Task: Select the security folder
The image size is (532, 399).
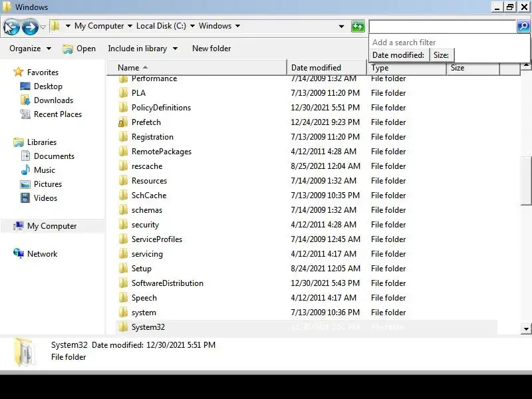Action: 307,225
